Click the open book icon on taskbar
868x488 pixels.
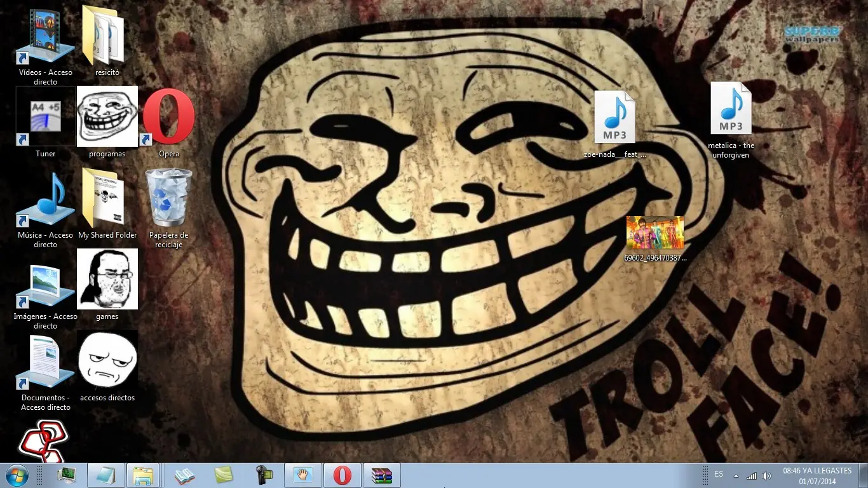[184, 475]
